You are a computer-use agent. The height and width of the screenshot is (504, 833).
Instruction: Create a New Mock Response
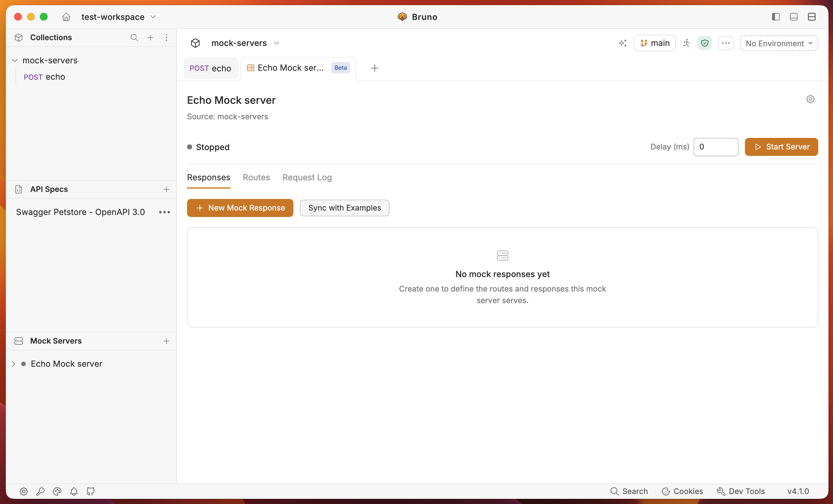(x=240, y=208)
